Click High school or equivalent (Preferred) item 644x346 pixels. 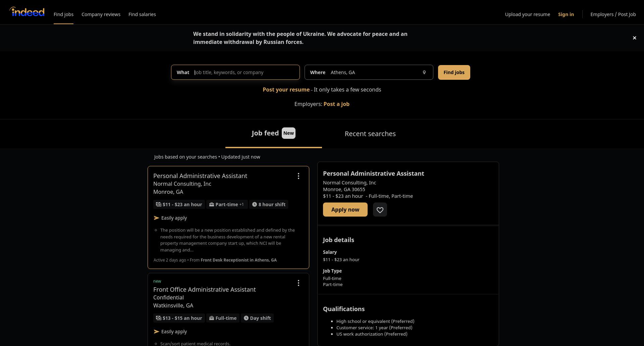[x=375, y=322]
